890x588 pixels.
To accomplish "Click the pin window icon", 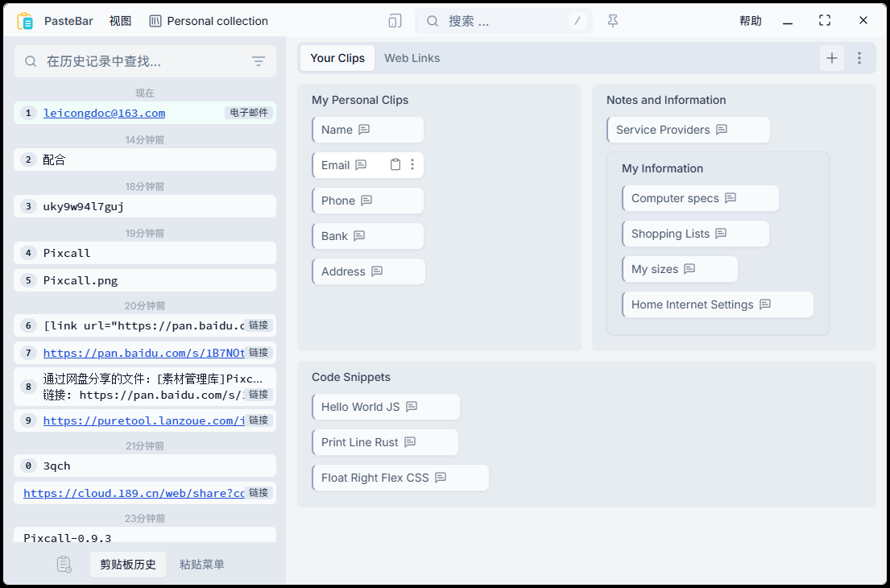I will [613, 21].
